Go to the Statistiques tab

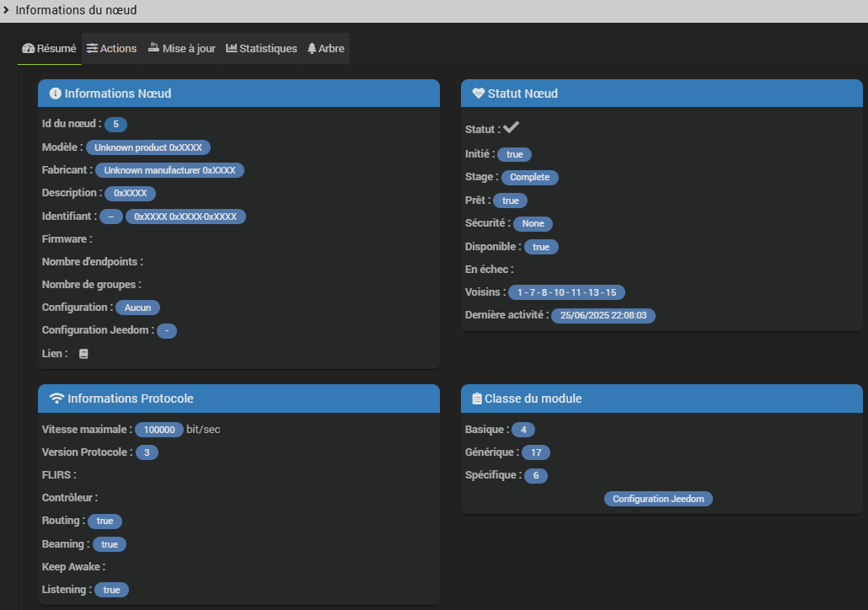(x=261, y=49)
